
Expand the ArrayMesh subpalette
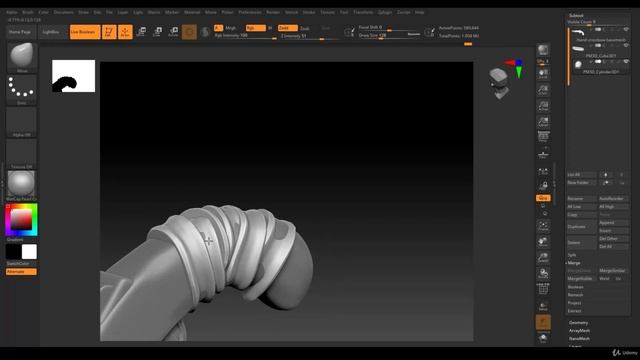point(579,331)
